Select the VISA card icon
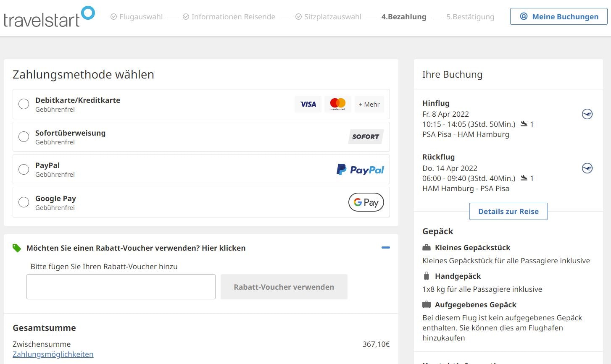 point(308,104)
